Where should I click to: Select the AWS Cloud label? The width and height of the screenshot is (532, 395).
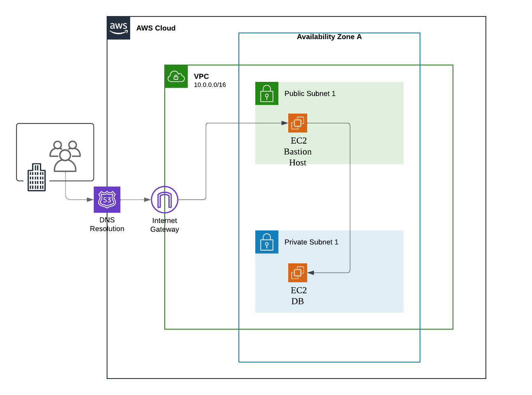156,28
